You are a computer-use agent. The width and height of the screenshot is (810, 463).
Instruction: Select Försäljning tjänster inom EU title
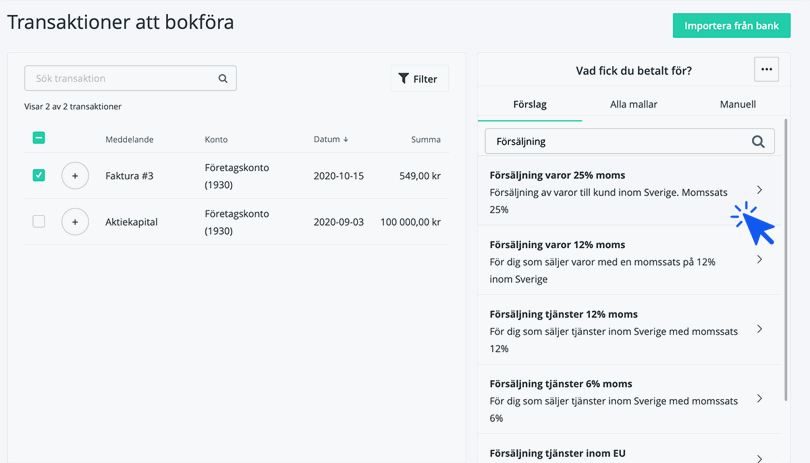click(x=557, y=453)
